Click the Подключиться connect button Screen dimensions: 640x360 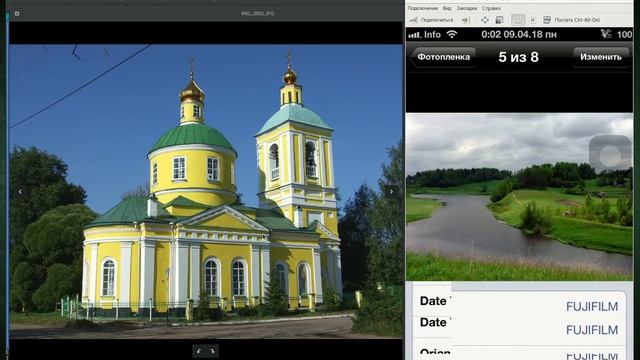tap(432, 20)
